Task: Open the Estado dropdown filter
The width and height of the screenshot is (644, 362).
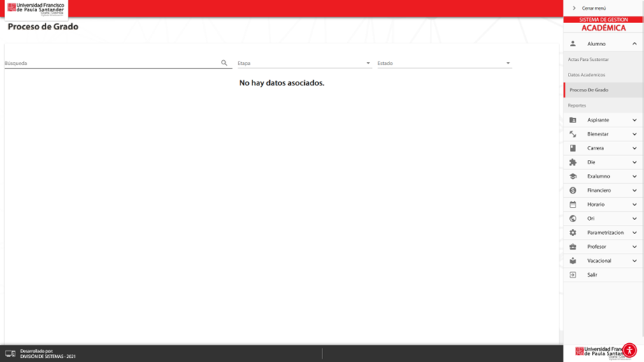Action: click(x=444, y=63)
